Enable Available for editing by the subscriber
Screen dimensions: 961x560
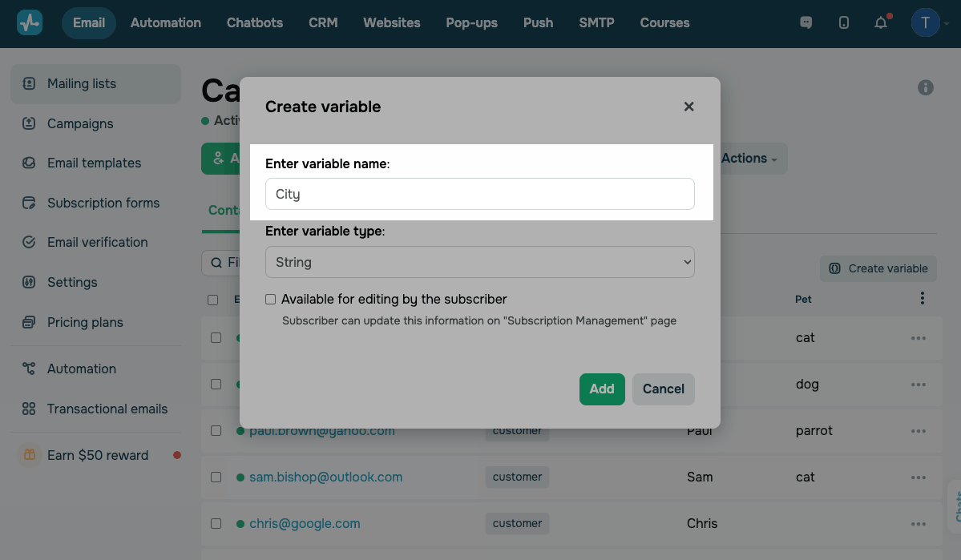(x=271, y=299)
